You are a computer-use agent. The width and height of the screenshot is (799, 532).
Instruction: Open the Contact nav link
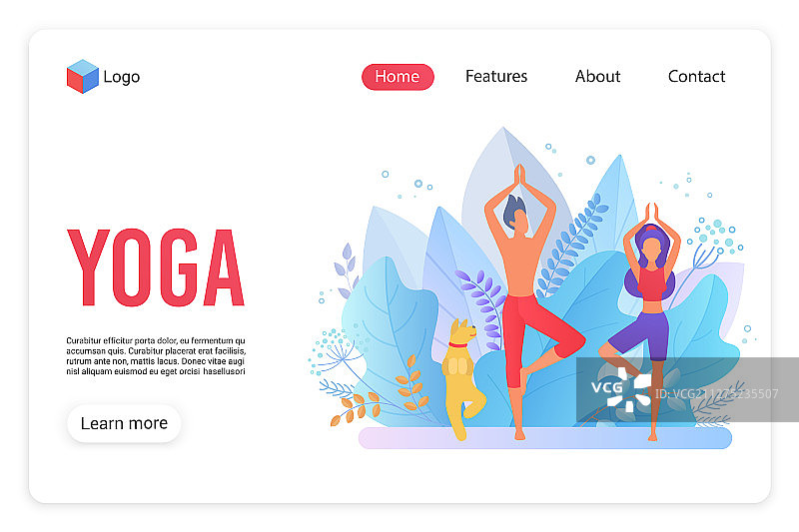tap(696, 77)
